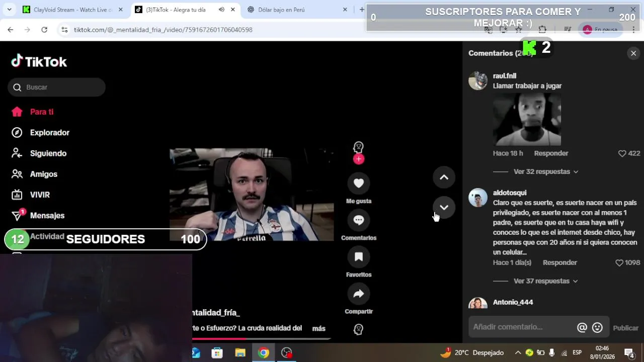The height and width of the screenshot is (362, 644).
Task: Open Mensajes in sidebar
Action: coord(38,215)
